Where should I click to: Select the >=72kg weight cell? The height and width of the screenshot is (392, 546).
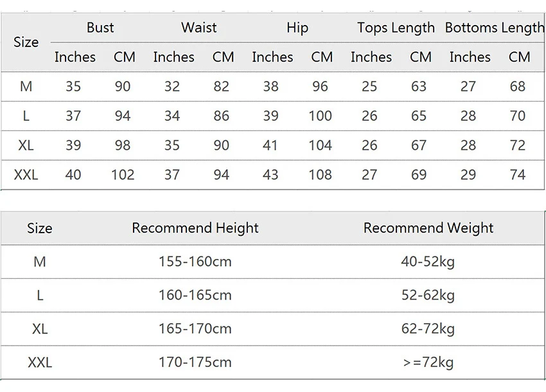[x=428, y=362]
